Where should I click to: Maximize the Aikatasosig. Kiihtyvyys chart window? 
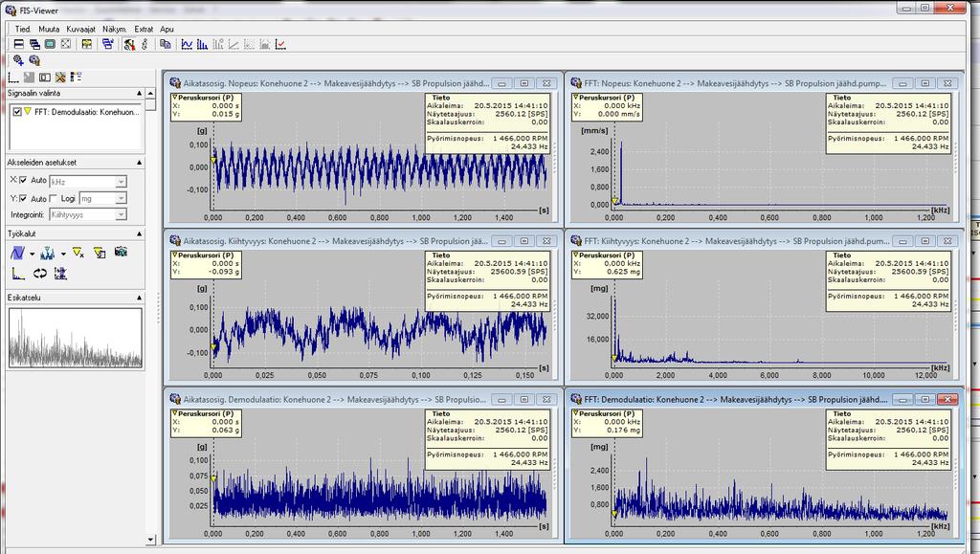point(524,241)
